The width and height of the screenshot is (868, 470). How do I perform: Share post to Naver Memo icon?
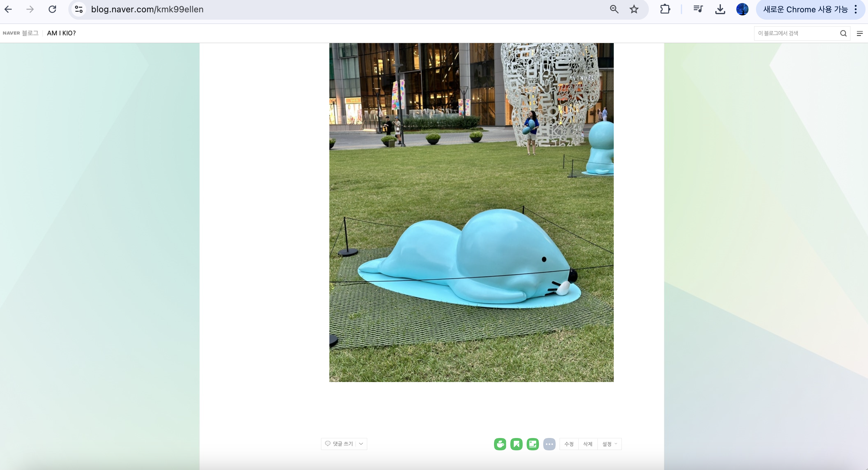coord(533,444)
